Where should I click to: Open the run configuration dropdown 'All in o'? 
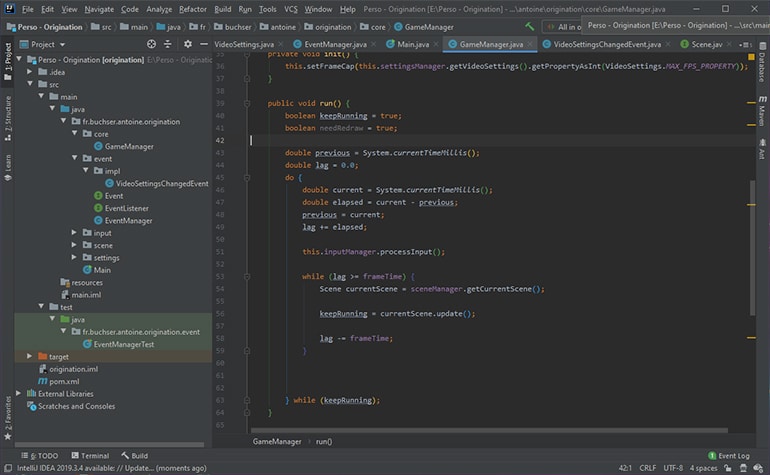point(563,27)
